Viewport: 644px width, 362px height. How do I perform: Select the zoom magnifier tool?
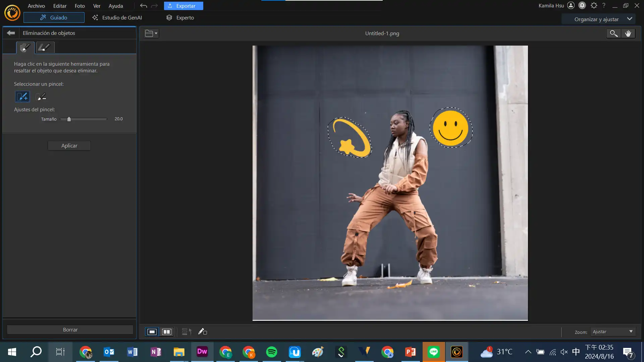613,33
